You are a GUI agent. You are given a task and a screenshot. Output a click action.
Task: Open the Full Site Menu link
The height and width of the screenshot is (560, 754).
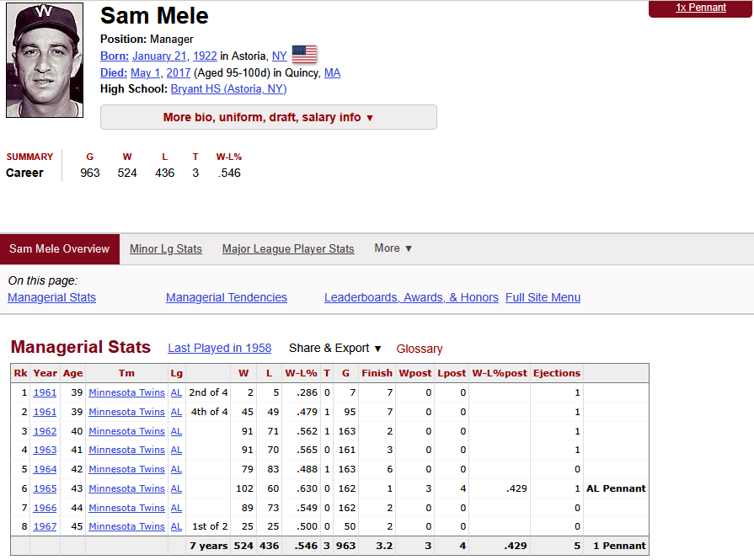[x=543, y=297]
